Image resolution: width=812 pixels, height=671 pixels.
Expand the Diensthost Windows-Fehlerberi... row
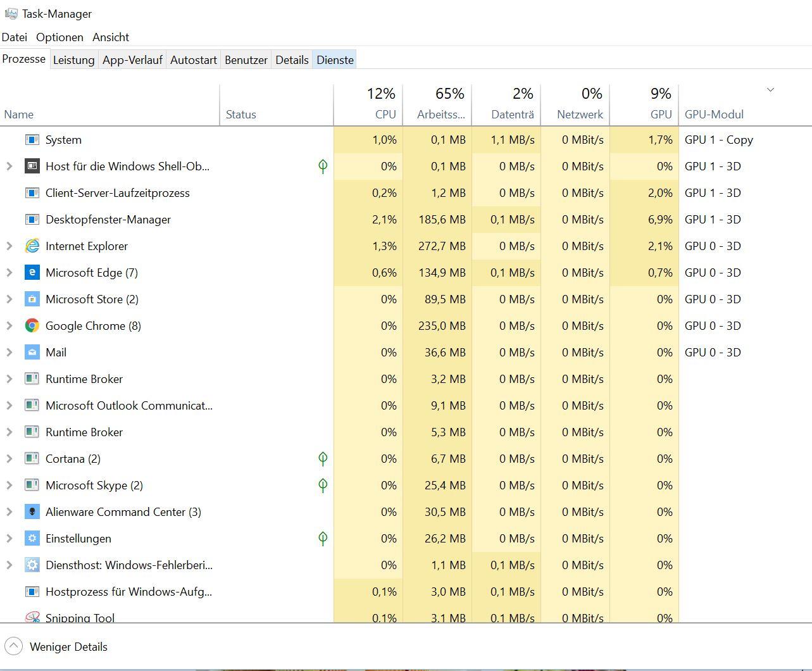[9, 565]
